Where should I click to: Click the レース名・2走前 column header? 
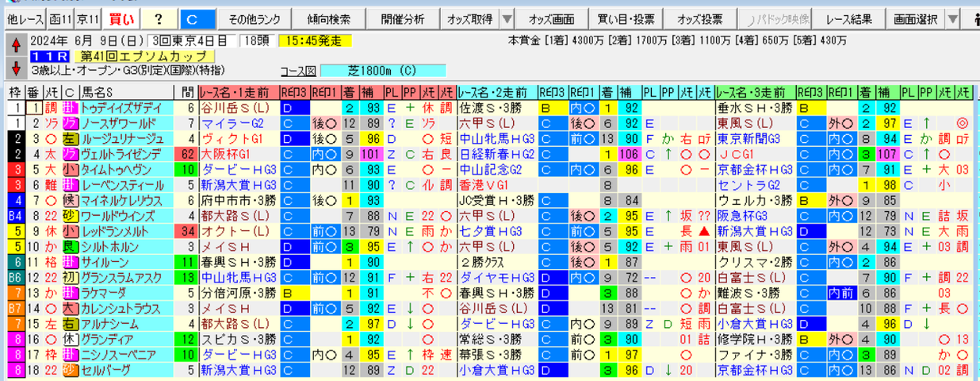(x=497, y=92)
